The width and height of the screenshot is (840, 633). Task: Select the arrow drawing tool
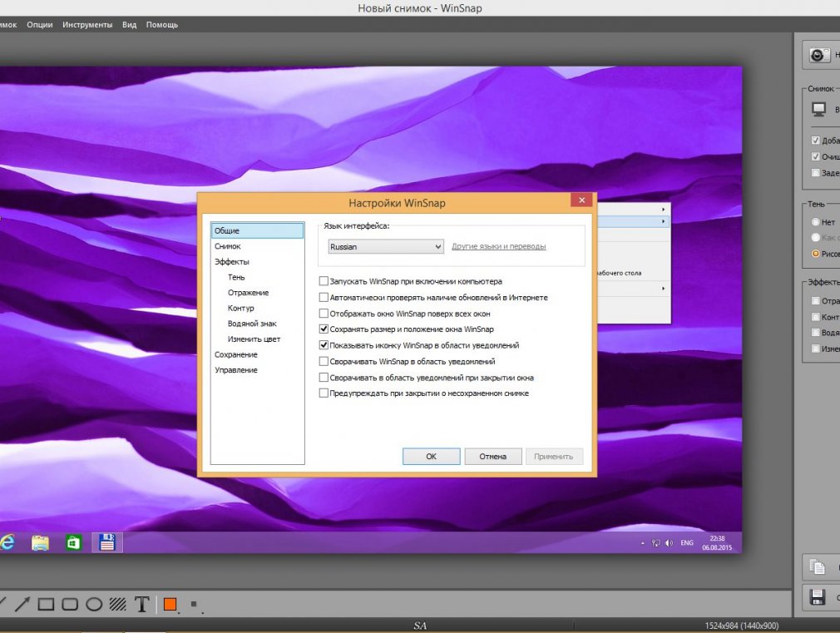(22, 604)
